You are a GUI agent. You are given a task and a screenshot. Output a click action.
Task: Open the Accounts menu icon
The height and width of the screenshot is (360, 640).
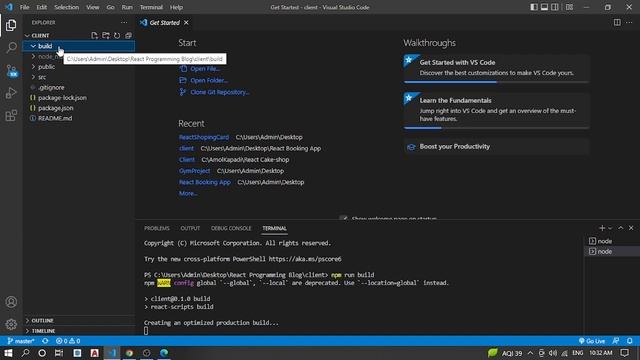(x=11, y=302)
